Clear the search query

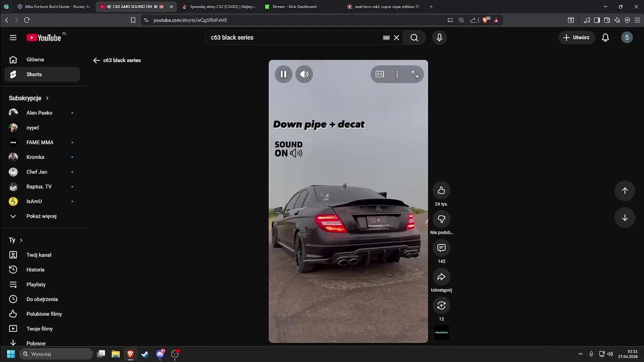(x=396, y=38)
